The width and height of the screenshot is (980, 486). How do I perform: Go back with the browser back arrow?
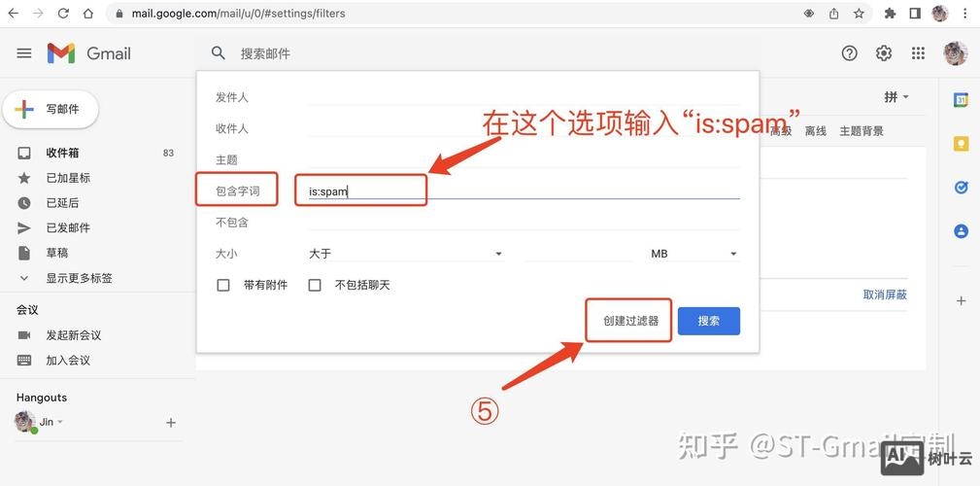click(x=14, y=14)
